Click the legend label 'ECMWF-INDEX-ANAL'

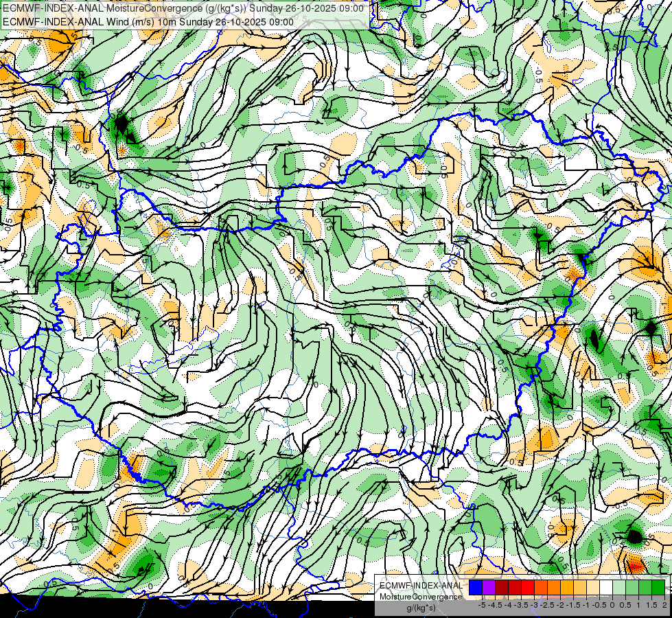(x=421, y=586)
